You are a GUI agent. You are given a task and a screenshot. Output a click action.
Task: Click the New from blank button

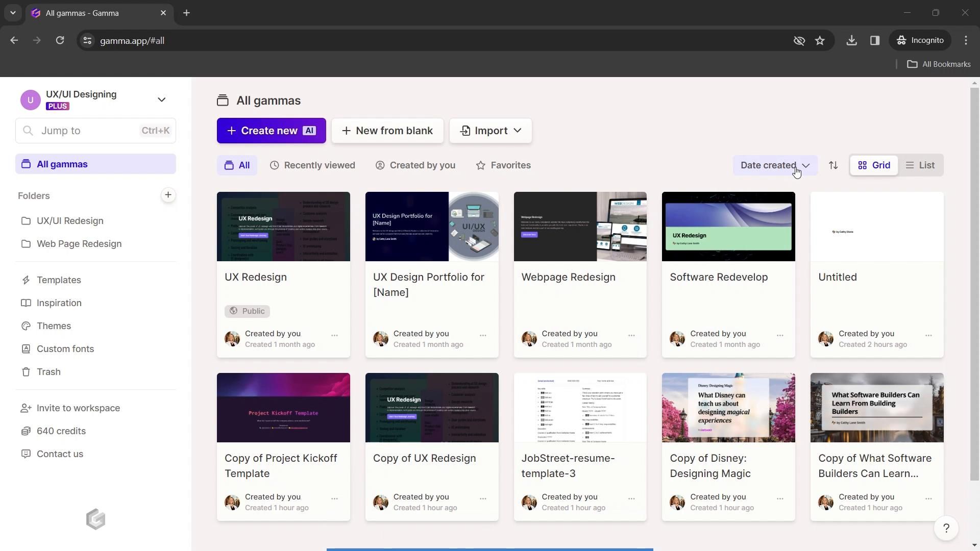point(387,131)
